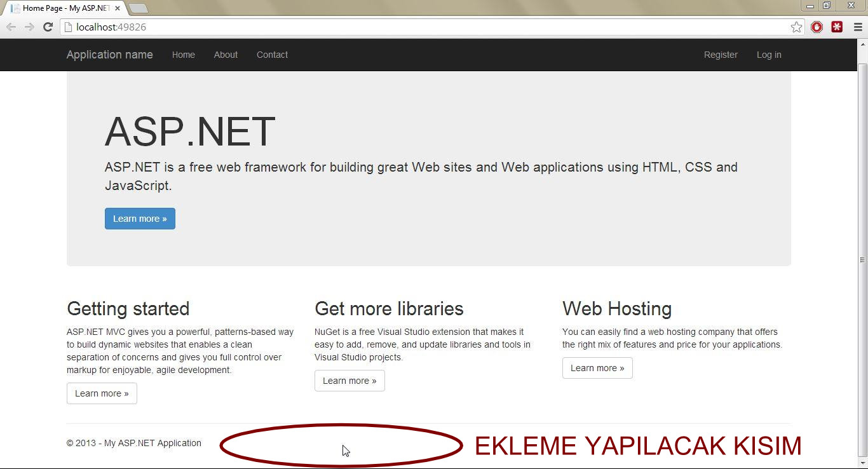This screenshot has height=469, width=868.
Task: Click the page info icon before localhost
Action: tap(69, 27)
